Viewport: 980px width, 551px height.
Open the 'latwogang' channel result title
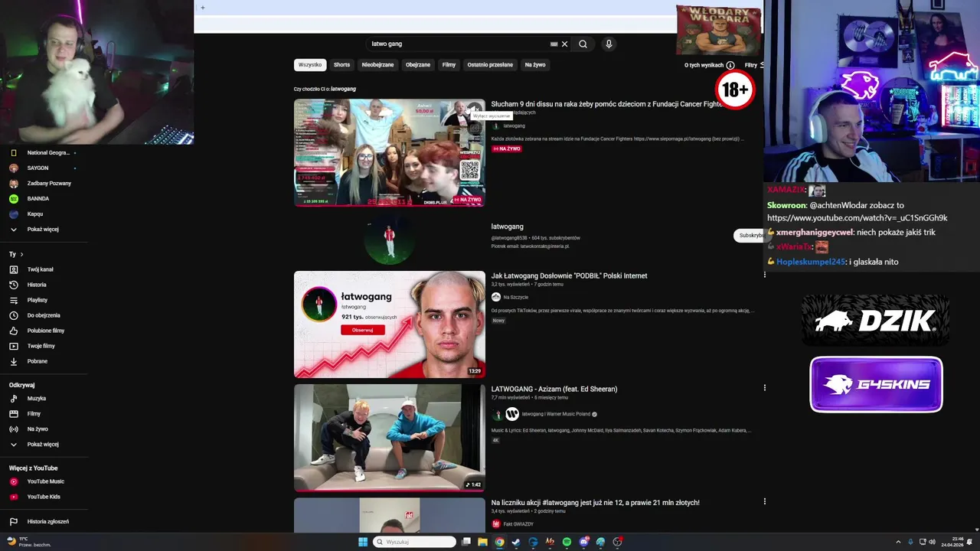pos(507,227)
